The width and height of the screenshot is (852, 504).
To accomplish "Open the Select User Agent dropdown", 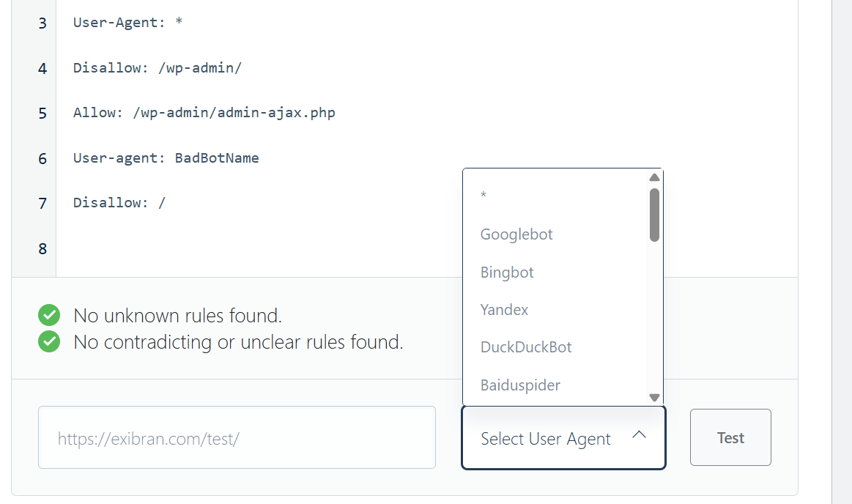I will pos(563,438).
